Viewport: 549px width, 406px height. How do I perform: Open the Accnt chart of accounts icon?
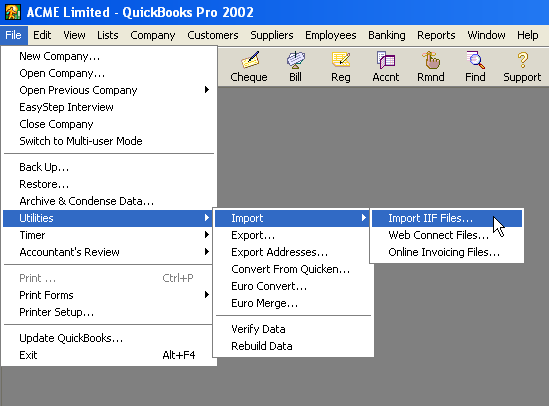(x=386, y=67)
